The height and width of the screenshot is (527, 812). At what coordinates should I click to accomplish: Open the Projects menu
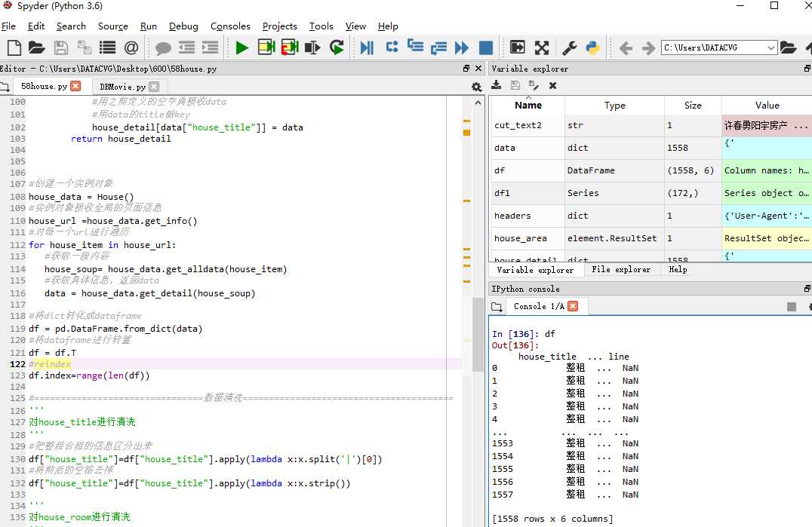pos(279,26)
